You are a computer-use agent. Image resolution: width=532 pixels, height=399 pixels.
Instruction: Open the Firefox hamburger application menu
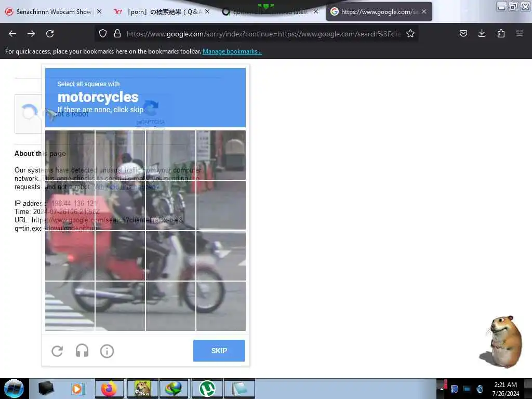(520, 33)
